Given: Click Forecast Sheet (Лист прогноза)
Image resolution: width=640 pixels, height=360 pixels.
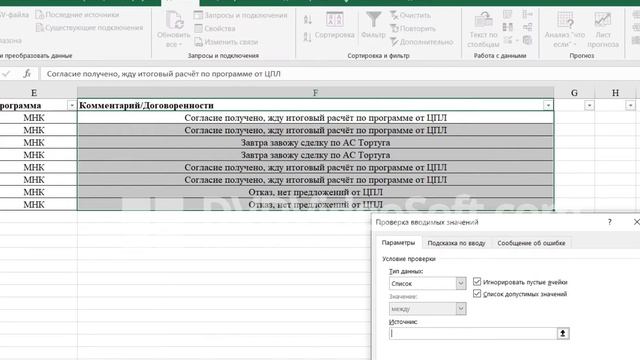Looking at the screenshot, I should tap(603, 29).
